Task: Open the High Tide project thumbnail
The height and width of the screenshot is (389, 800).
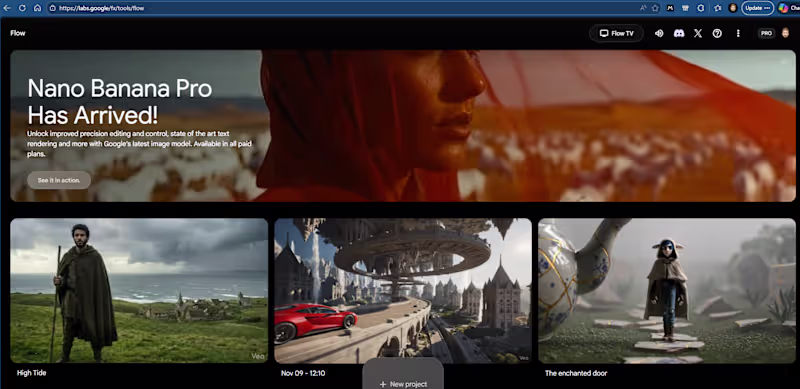Action: (139, 290)
